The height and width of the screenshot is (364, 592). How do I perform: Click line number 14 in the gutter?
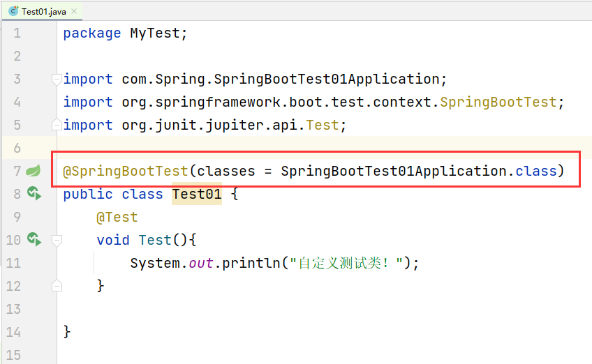[13, 333]
